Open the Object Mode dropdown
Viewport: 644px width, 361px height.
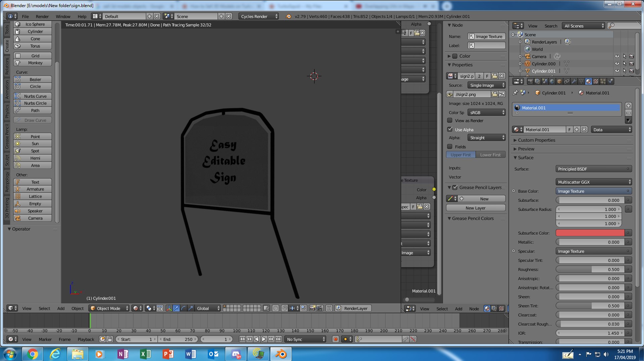coord(109,308)
